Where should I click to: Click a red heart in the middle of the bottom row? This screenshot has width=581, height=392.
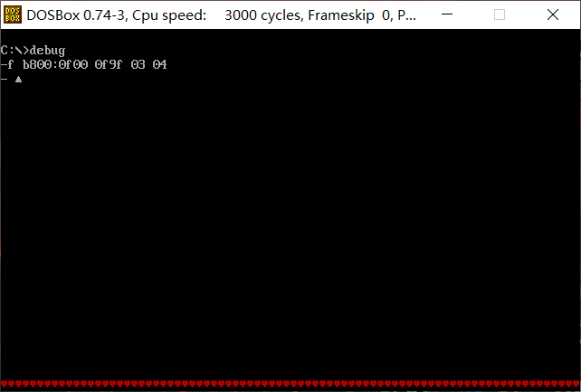(x=286, y=384)
